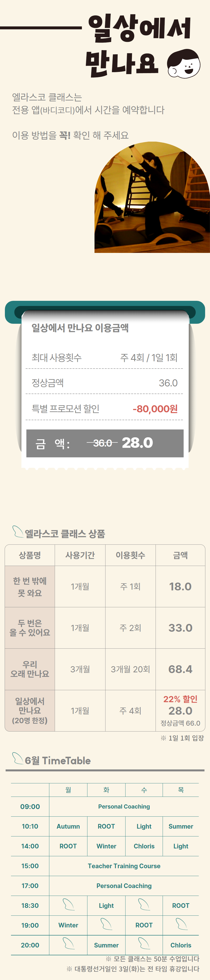
Task: Select the 한 번 밖에 못 와요 product
Action: pos(30,586)
